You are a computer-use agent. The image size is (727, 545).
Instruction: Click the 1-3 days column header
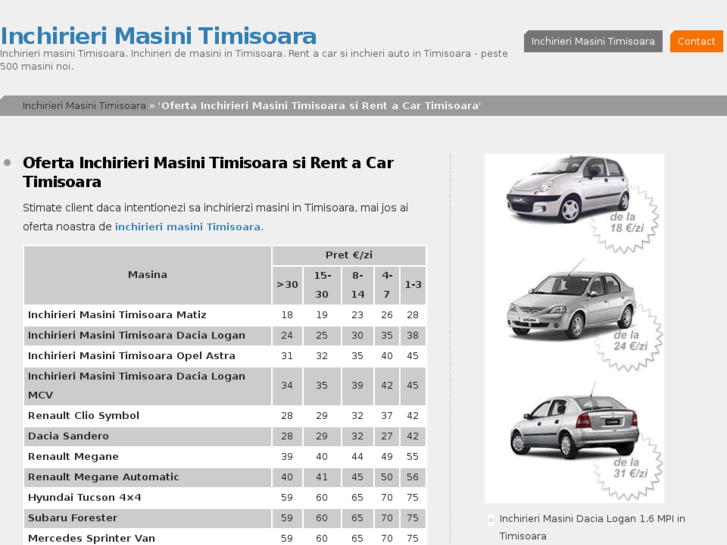pos(413,285)
